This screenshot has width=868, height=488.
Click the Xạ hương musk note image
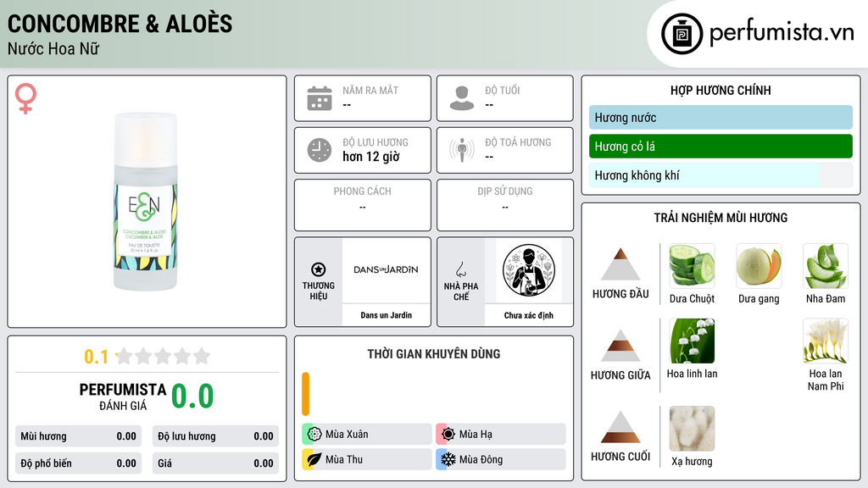(692, 429)
